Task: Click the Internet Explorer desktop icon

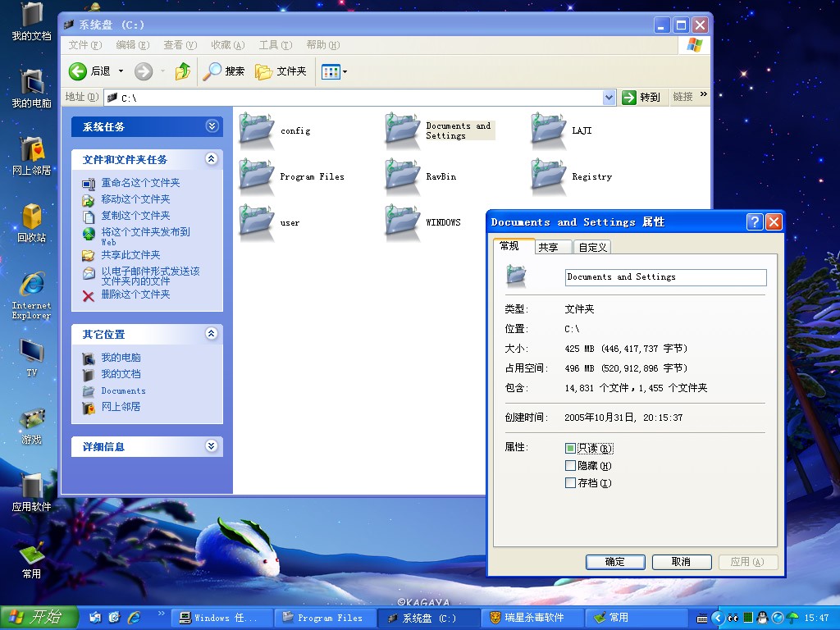Action: (x=31, y=285)
